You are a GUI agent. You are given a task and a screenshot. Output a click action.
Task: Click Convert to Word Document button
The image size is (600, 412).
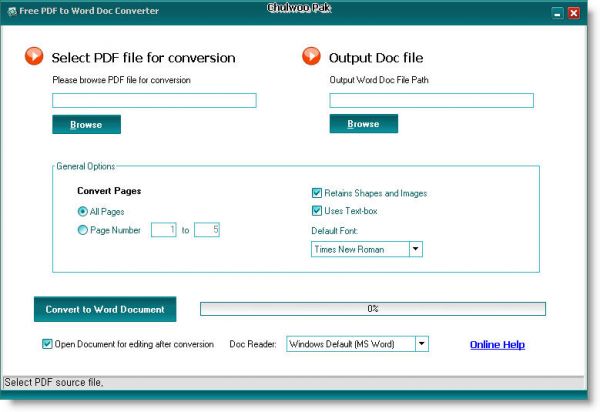coord(105,309)
